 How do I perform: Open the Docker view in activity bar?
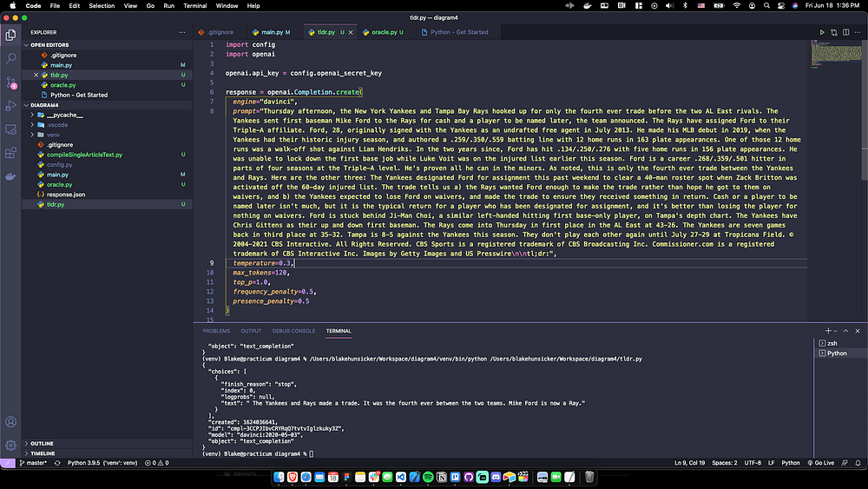pyautogui.click(x=10, y=176)
